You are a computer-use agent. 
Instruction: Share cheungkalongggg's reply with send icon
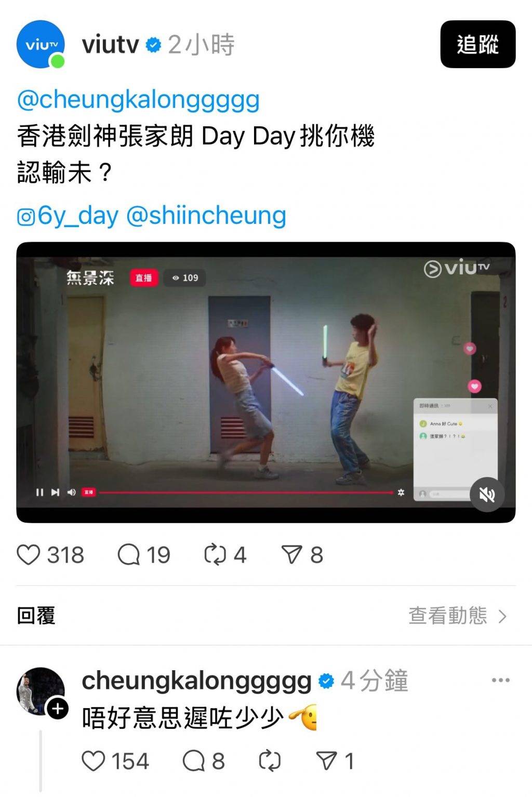[327, 761]
